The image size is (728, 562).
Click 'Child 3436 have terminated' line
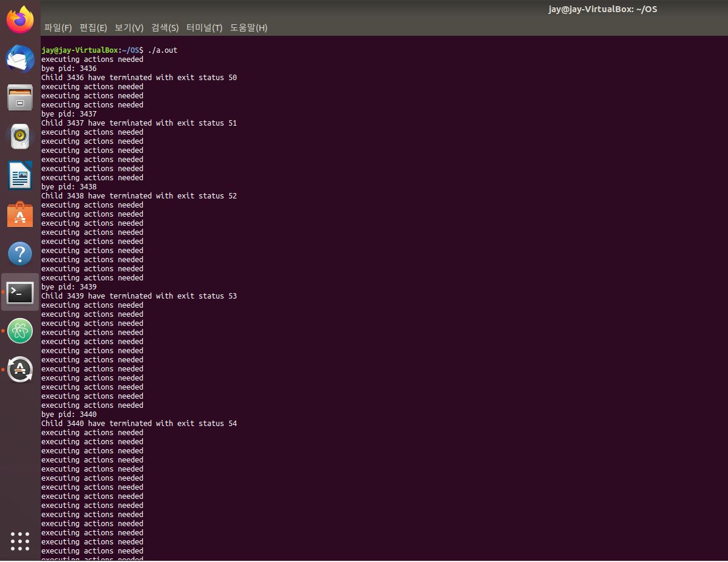139,78
